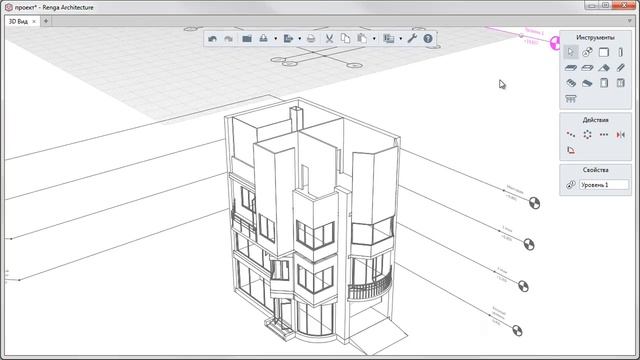The width and height of the screenshot is (640, 360).
Task: Click the Cut scissors icon
Action: coord(329,39)
